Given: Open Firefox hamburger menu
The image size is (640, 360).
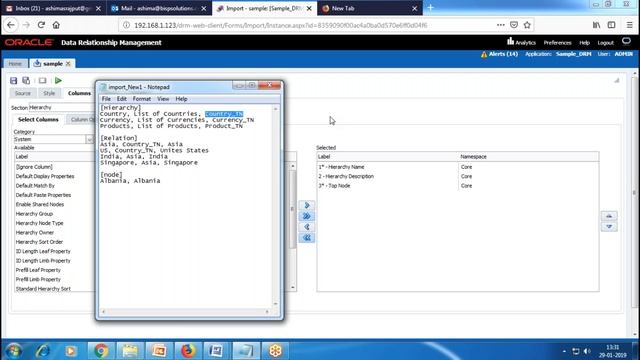Looking at the screenshot, I should tap(629, 25).
